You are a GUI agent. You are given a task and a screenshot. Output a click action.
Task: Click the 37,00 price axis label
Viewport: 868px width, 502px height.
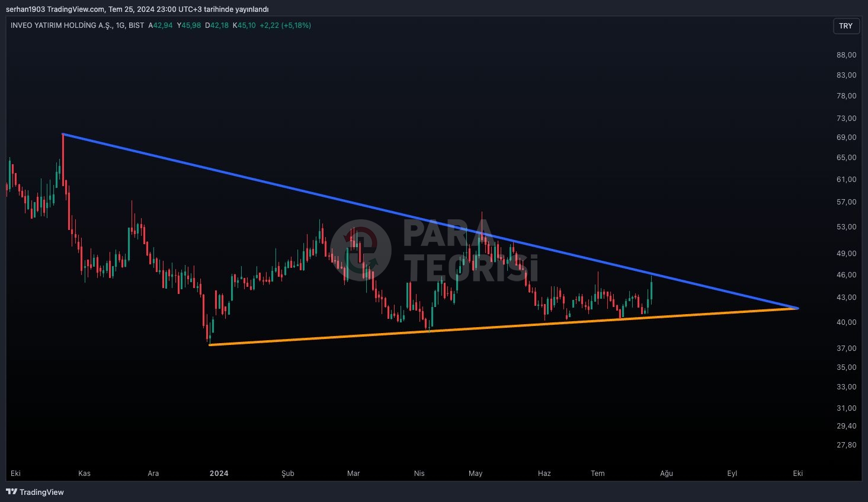pos(846,348)
